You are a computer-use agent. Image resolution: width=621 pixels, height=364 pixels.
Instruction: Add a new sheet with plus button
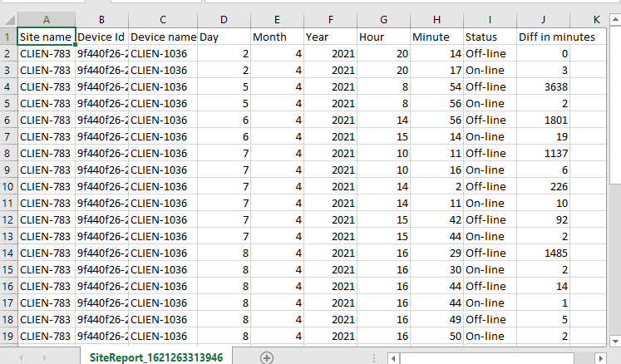click(x=267, y=357)
